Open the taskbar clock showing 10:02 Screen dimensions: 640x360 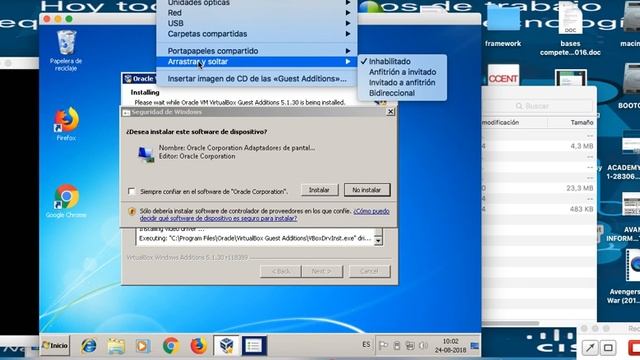(450, 346)
